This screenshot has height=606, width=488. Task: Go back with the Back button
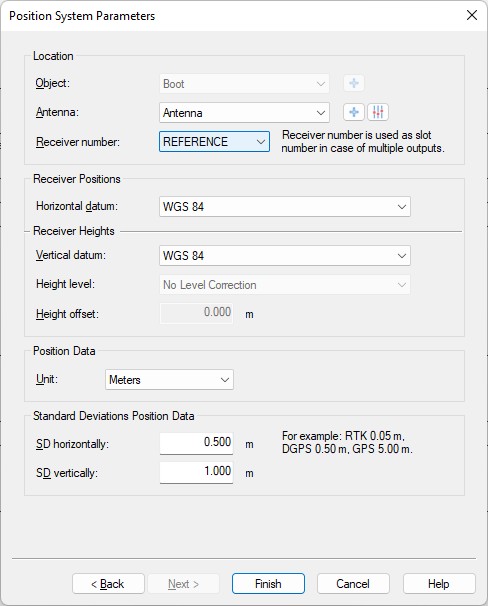[x=108, y=584]
